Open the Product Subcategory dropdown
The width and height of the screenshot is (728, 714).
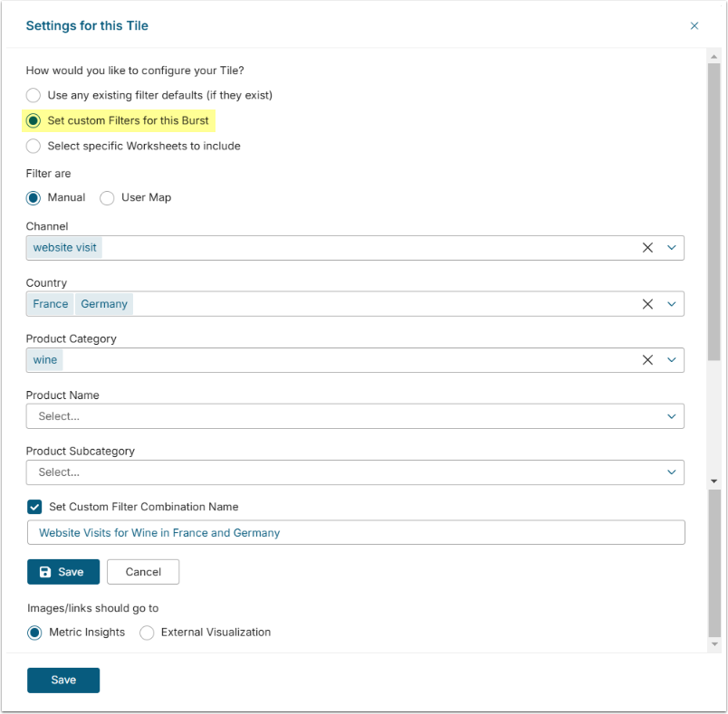pos(355,472)
